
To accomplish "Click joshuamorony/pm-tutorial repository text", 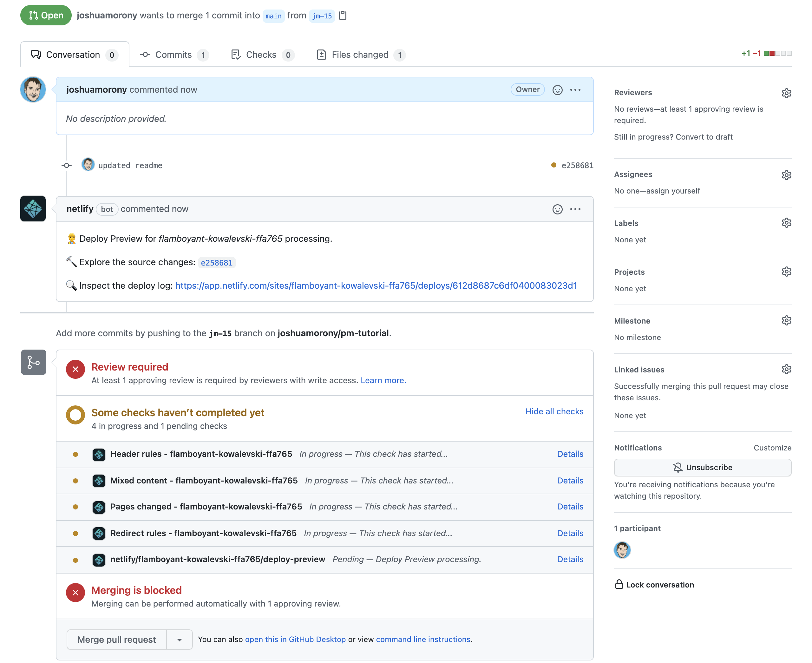I will (333, 333).
